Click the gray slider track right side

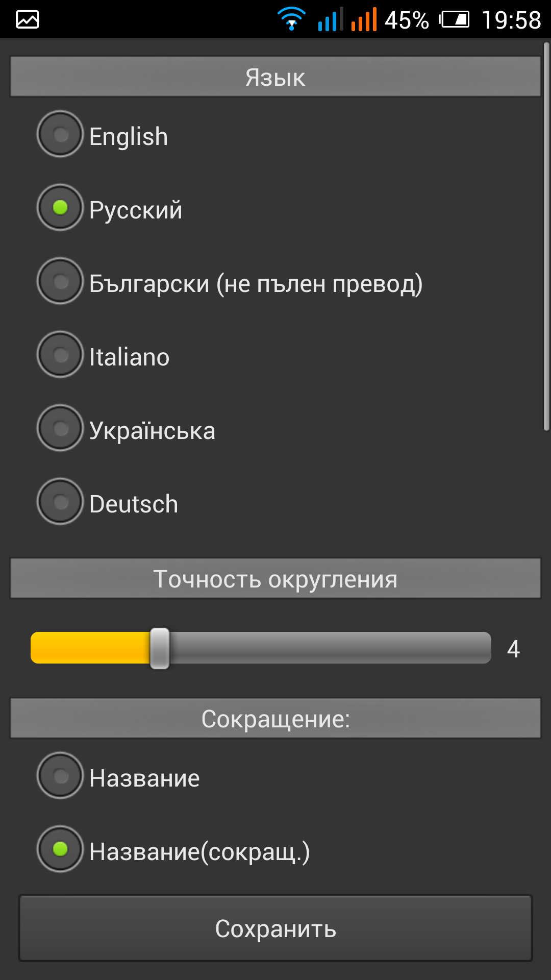pos(357,648)
